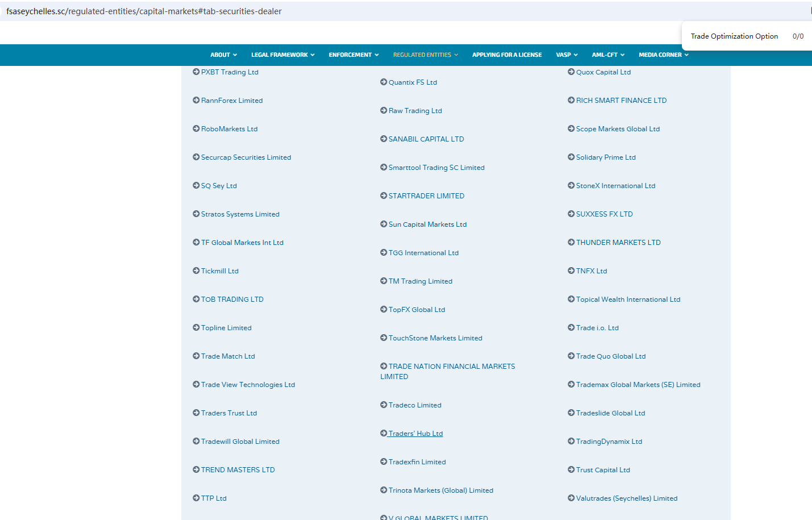Screen dimensions: 812x520
Task: Click the arrow icon next to Quantix FS Ltd
Action: point(384,82)
